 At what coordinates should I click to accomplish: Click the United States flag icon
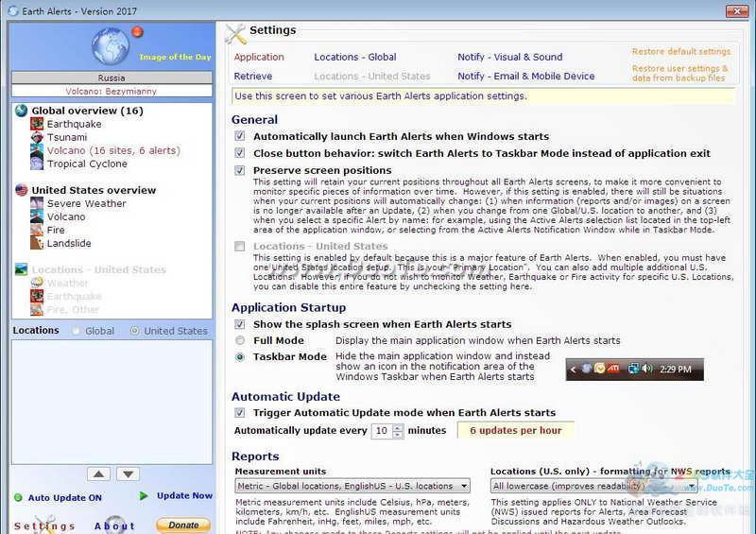[21, 190]
